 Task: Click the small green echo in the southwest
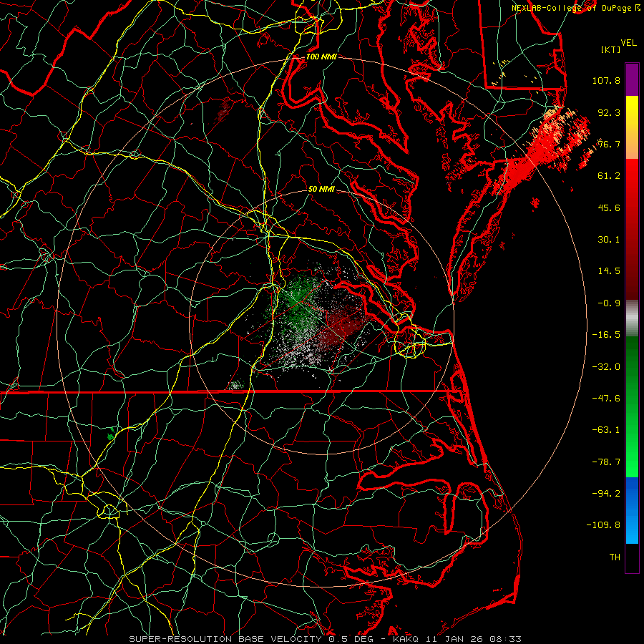coord(110,434)
